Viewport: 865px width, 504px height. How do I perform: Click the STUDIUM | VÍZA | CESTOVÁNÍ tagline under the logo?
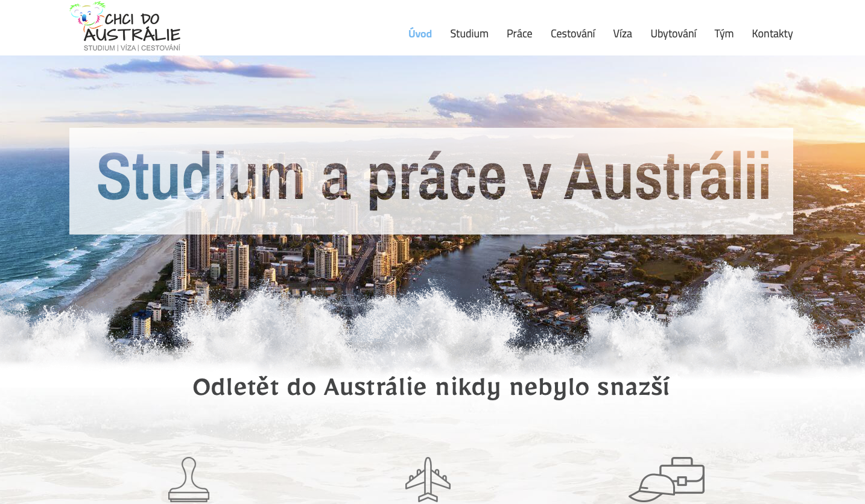(x=132, y=48)
